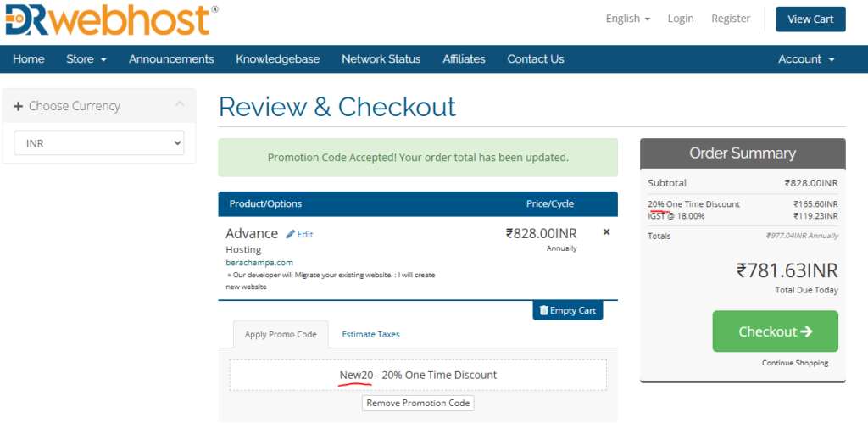Click the IGST @ 18.00% summary line
Viewport: 868px width, 423px height.
(x=676, y=216)
